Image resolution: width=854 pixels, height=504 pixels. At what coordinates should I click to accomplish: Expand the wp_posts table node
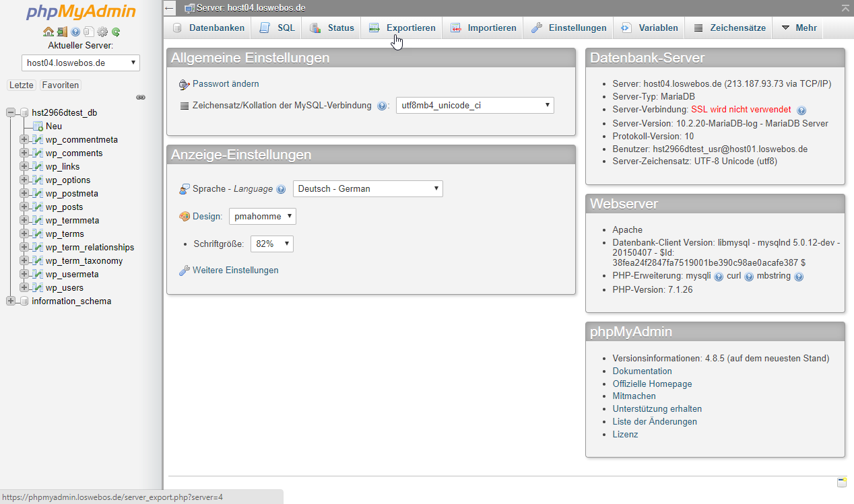click(x=24, y=207)
